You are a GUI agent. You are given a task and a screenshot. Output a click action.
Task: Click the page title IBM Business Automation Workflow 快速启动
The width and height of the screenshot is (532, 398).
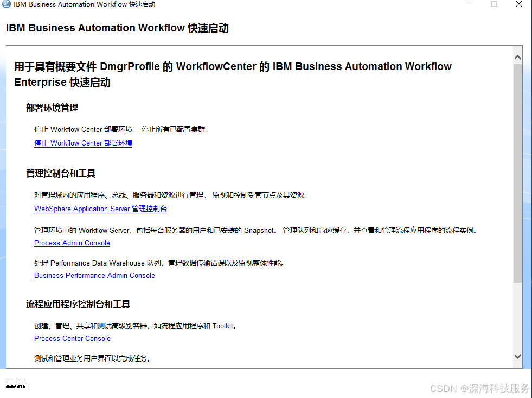point(117,28)
